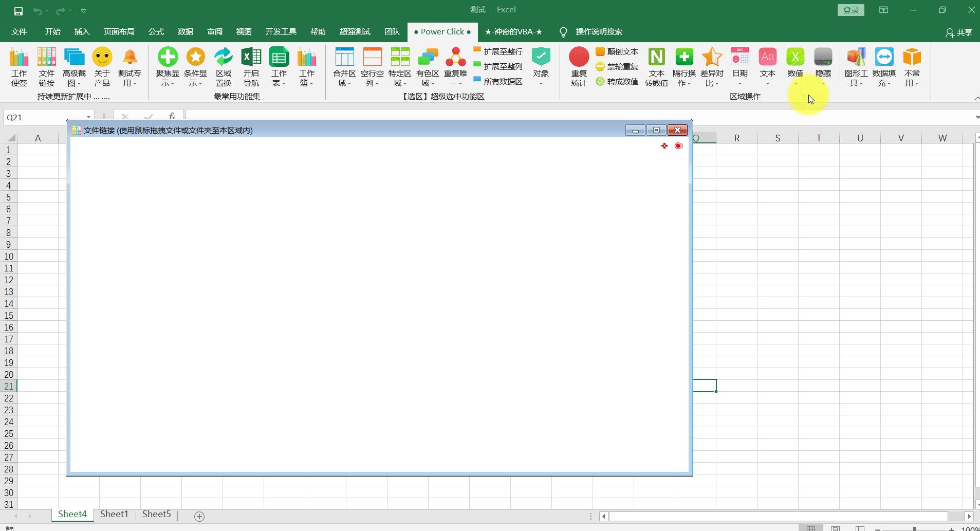Switch to the Sheet5 worksheet tab
The height and width of the screenshot is (531, 980).
[156, 514]
